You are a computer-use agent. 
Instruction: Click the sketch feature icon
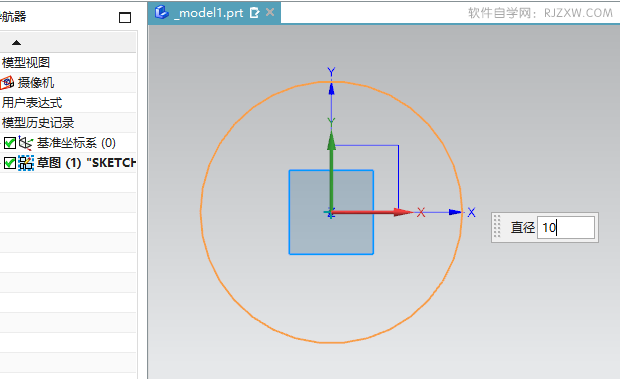coord(26,163)
